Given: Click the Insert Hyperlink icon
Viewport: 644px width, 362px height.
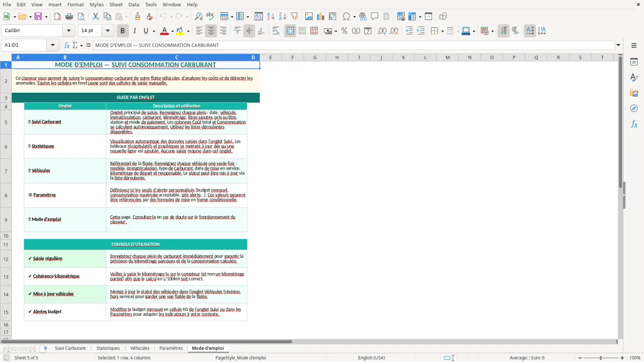Looking at the screenshot, I should coord(363,17).
